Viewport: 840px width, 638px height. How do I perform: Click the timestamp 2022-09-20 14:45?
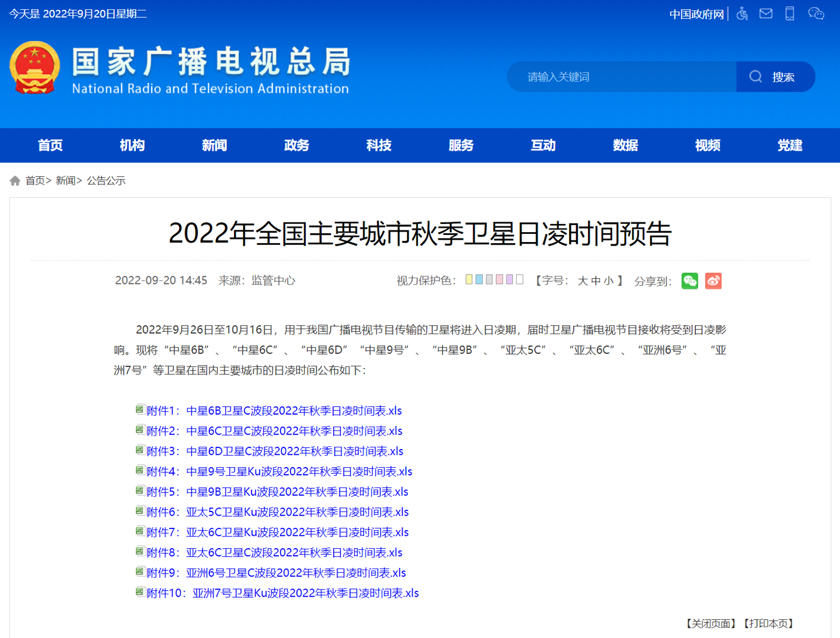tap(161, 281)
